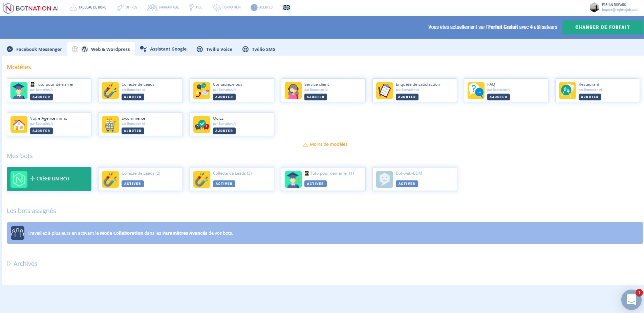Activate the Bot-web-BDM bot
Screen dimensions: 644x313
click(x=407, y=183)
